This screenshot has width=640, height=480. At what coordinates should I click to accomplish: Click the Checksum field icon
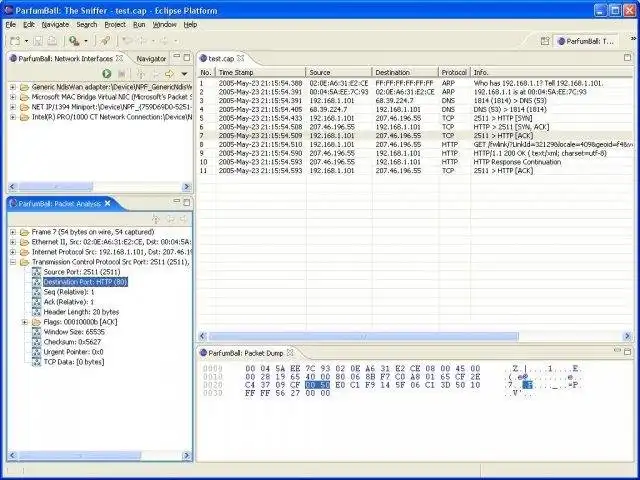coord(37,342)
